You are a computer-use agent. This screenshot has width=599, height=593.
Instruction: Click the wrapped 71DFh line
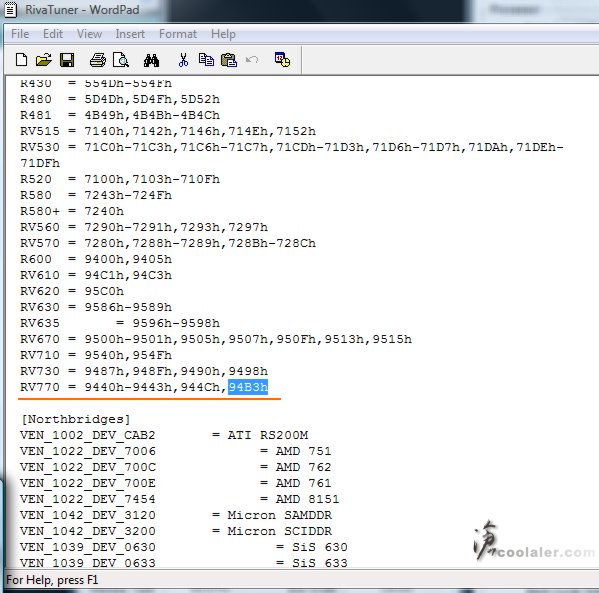(x=40, y=163)
